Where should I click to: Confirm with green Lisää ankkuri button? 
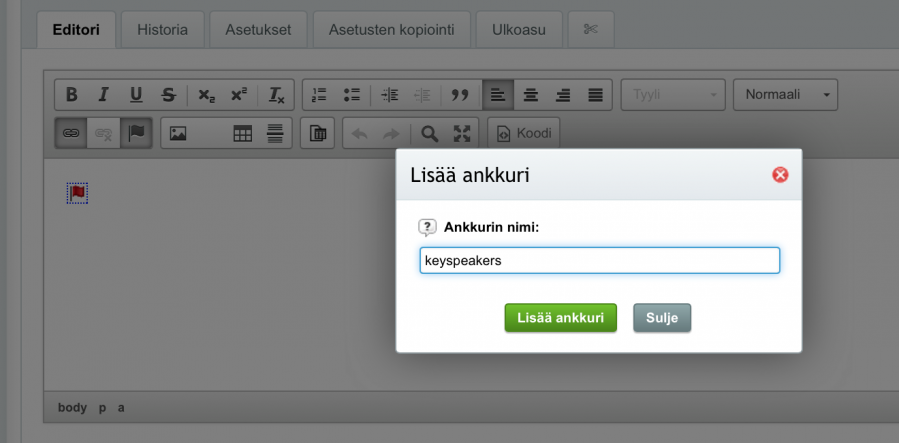(561, 318)
